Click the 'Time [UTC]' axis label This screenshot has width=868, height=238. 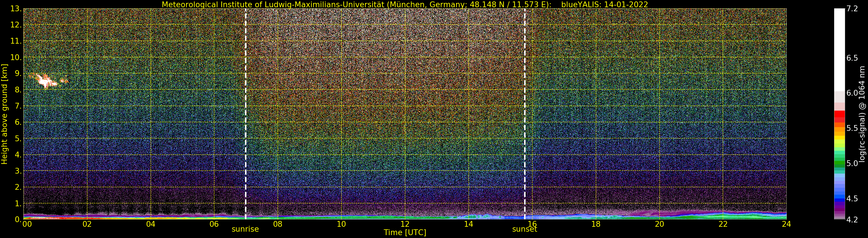405,233
